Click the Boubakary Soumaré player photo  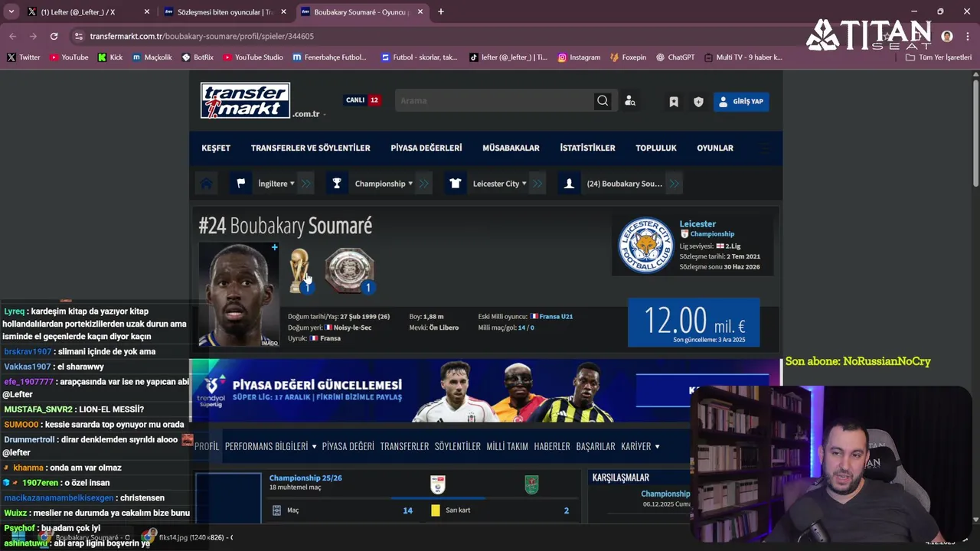pyautogui.click(x=239, y=295)
